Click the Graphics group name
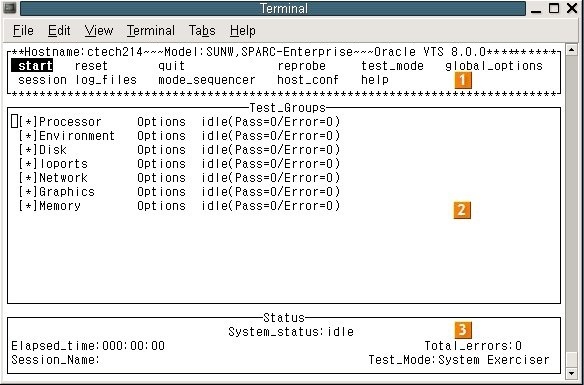This screenshot has height=385, width=584. point(67,192)
